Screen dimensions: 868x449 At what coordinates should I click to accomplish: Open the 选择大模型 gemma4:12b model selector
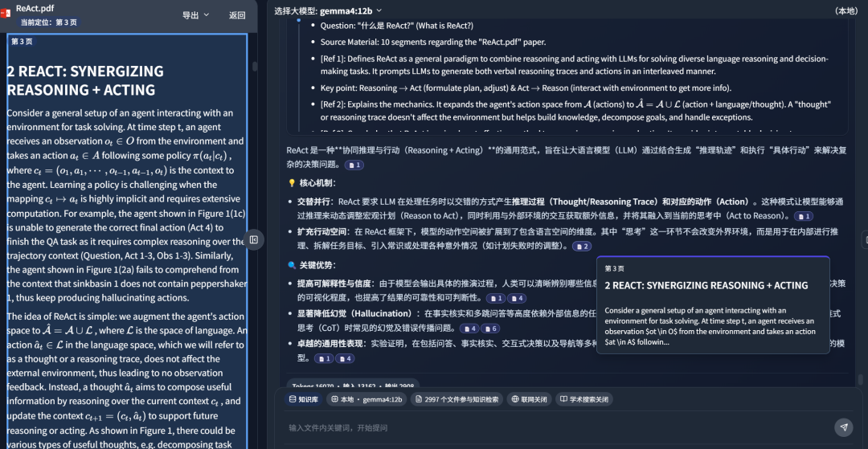pos(328,10)
